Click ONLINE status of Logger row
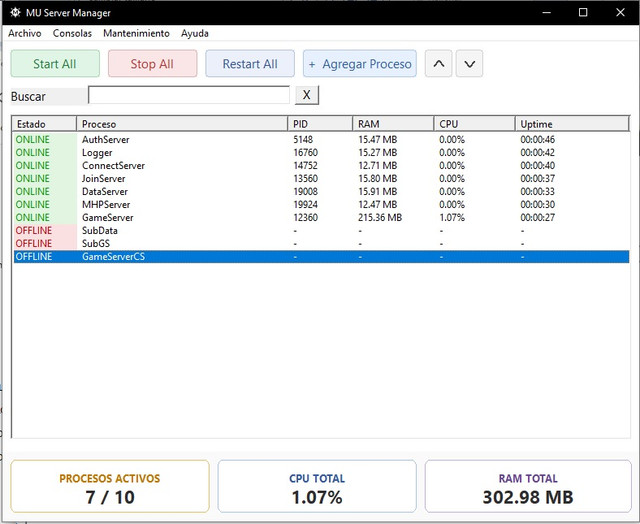The height and width of the screenshot is (524, 640). [x=33, y=153]
